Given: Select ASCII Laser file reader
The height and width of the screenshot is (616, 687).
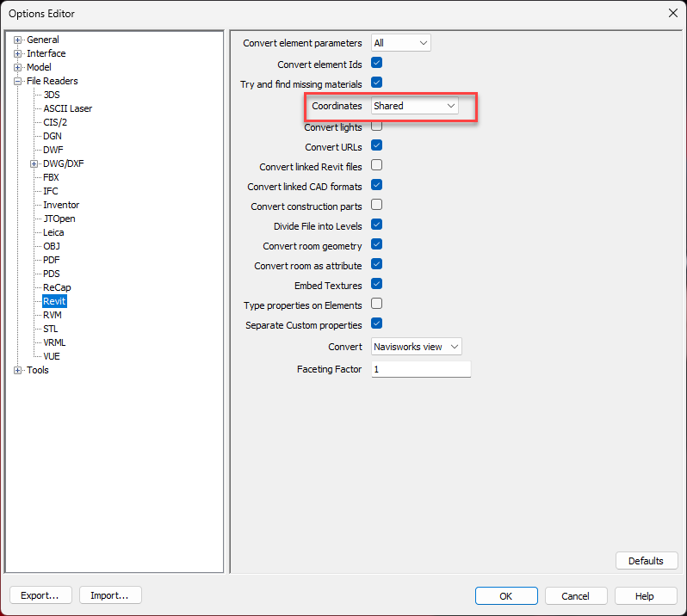Looking at the screenshot, I should [67, 108].
